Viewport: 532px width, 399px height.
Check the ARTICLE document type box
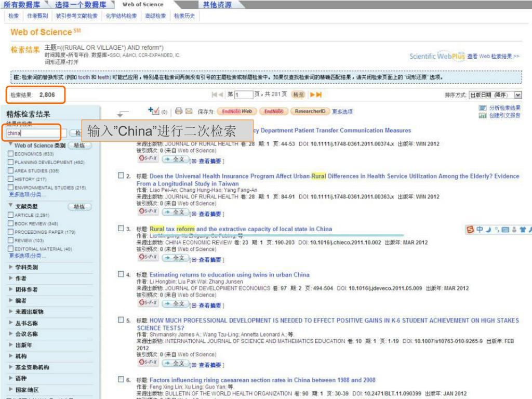point(10,215)
